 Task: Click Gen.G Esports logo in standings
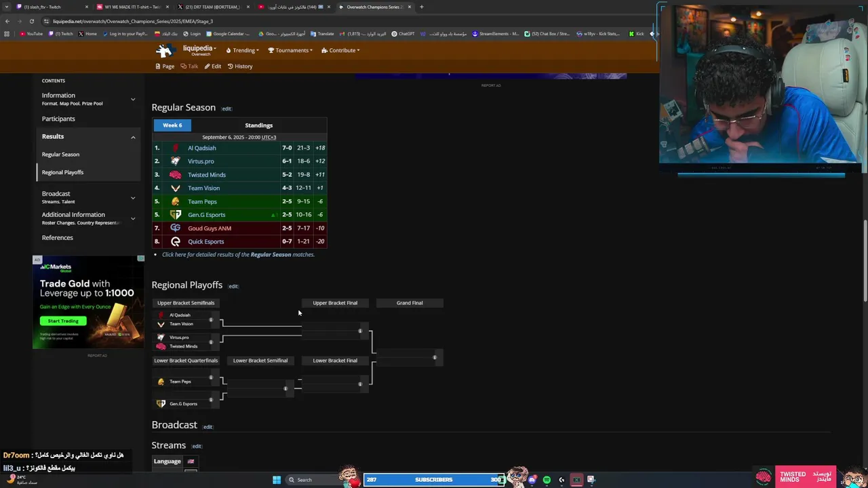pos(176,215)
